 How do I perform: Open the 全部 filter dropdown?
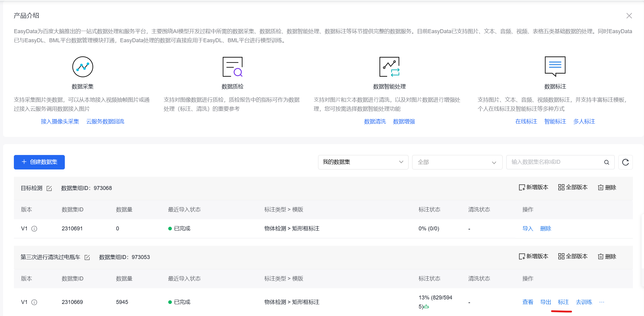(x=457, y=162)
